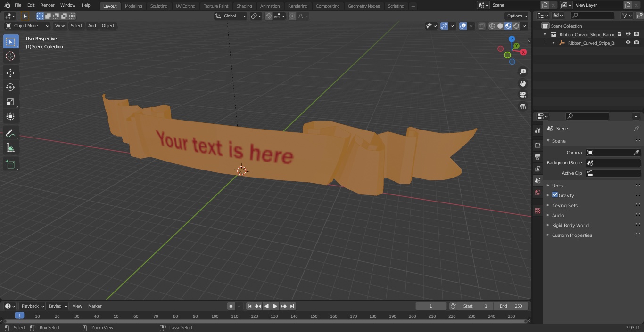Disable Ribbon_Curved_Stripe_Banne collection in renders
Image resolution: width=644 pixels, height=332 pixels.
tap(636, 34)
